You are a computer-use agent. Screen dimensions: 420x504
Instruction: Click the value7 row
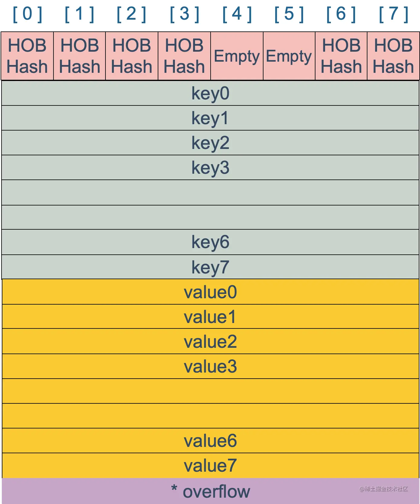pos(210,465)
